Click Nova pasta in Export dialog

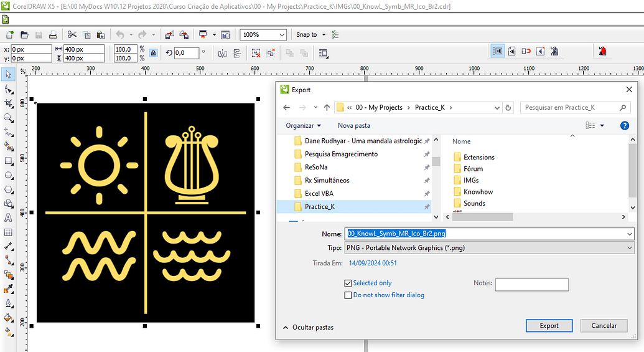(x=353, y=125)
